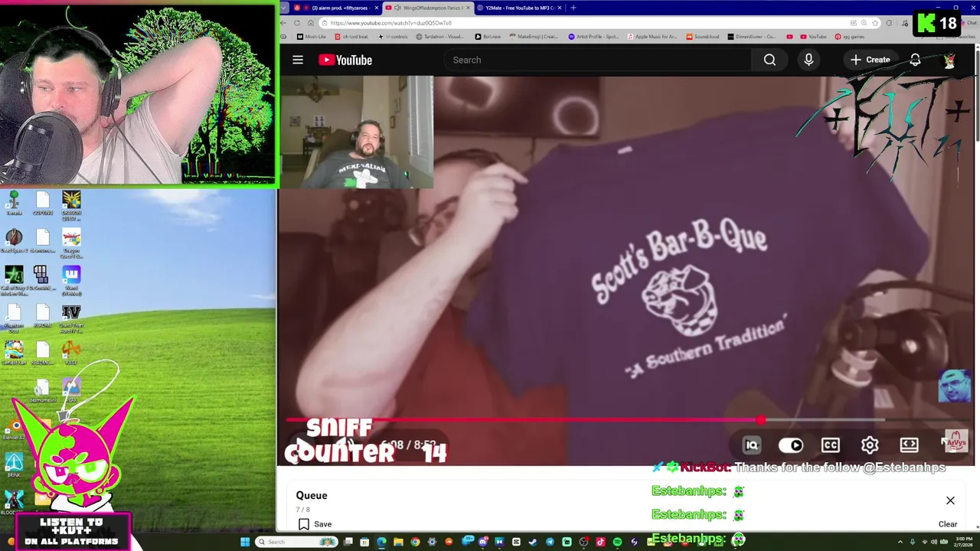Screen dimensions: 980x551
Task: Click the YouTube search input field
Action: pyautogui.click(x=597, y=60)
